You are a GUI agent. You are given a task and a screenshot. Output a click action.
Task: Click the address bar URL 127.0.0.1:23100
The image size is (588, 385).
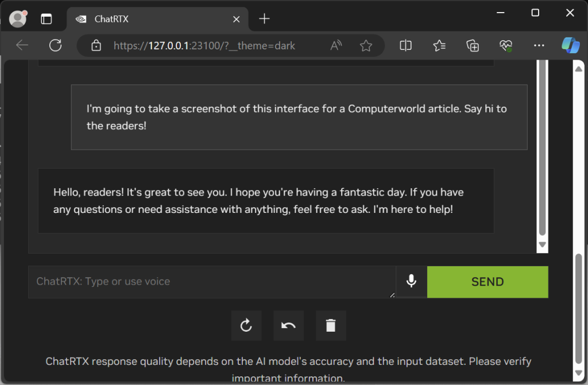click(204, 46)
